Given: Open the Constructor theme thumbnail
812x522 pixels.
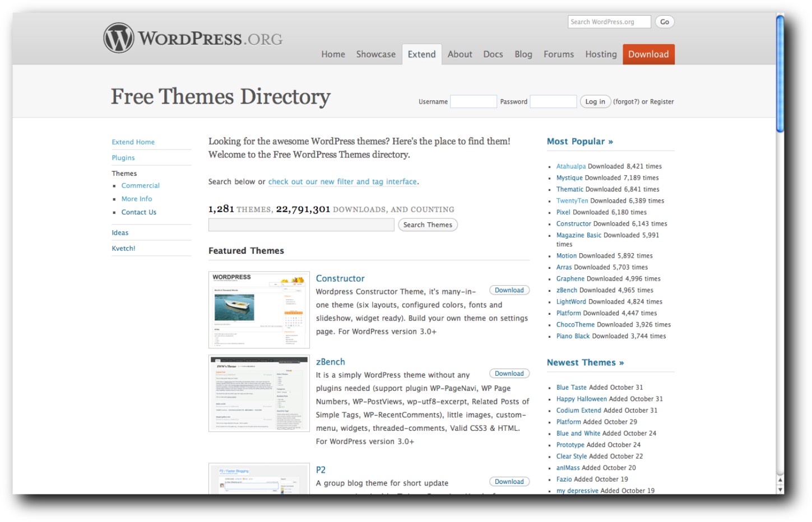Looking at the screenshot, I should pos(259,310).
